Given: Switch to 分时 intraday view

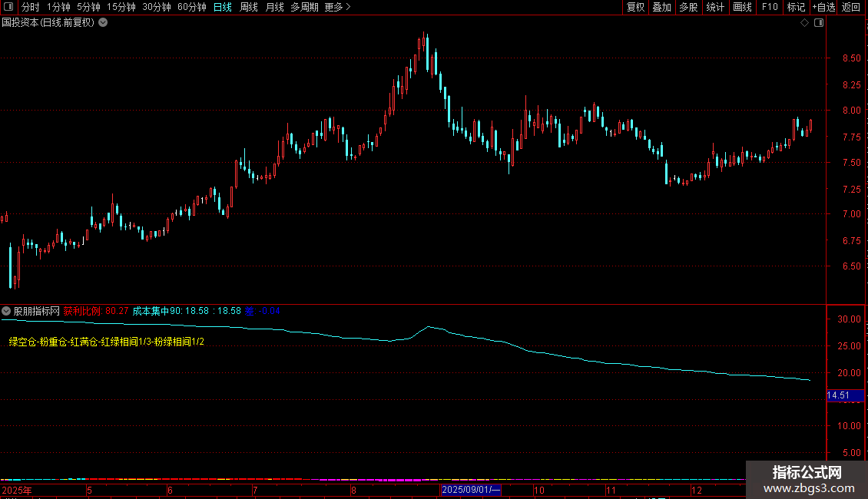Looking at the screenshot, I should (x=31, y=7).
